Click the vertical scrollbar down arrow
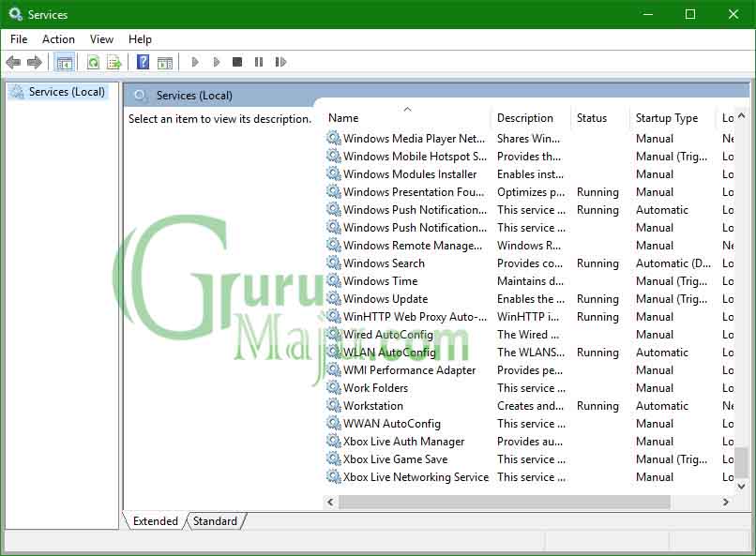 point(742,487)
